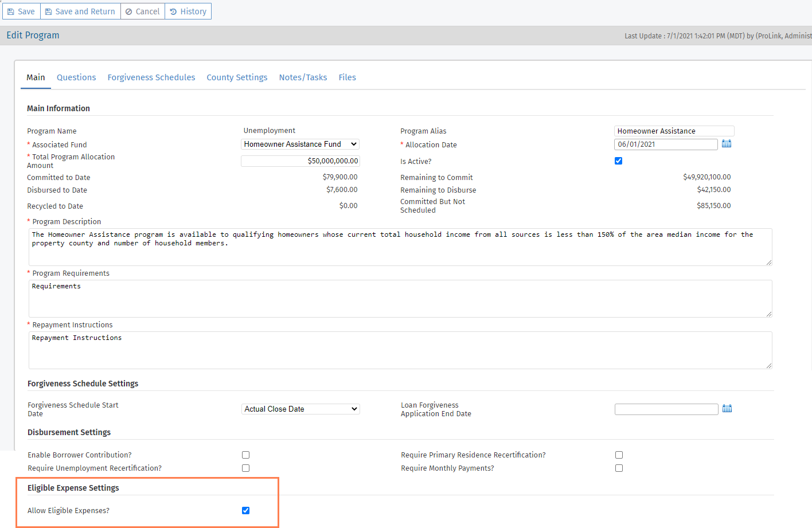
Task: Toggle Require Unemployment Recertification checkbox
Action: point(245,468)
